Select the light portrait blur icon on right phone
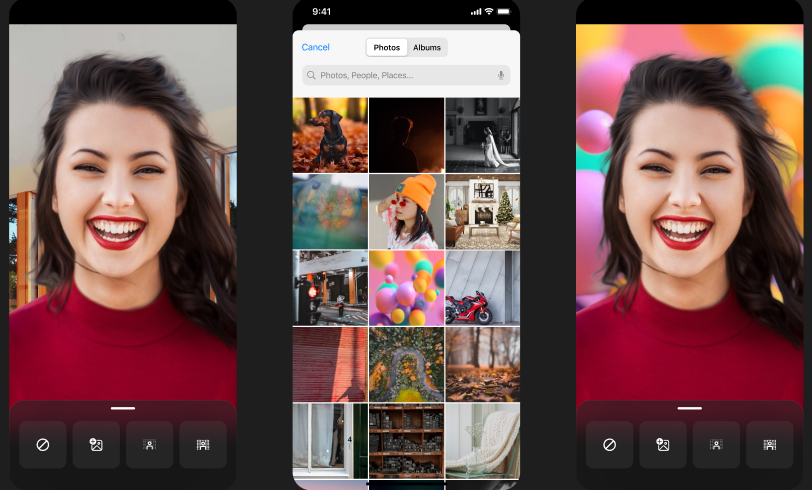The width and height of the screenshot is (812, 490). [x=717, y=445]
